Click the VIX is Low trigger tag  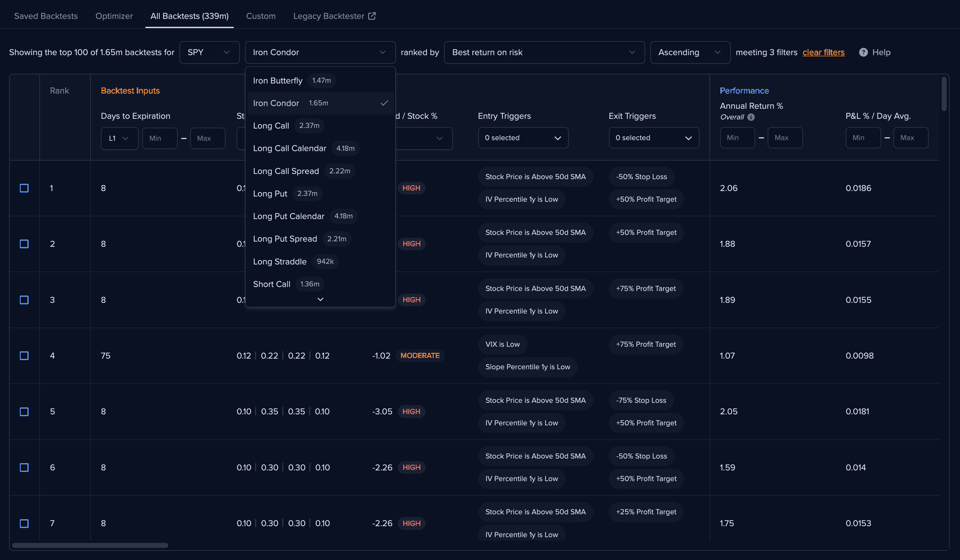[503, 344]
